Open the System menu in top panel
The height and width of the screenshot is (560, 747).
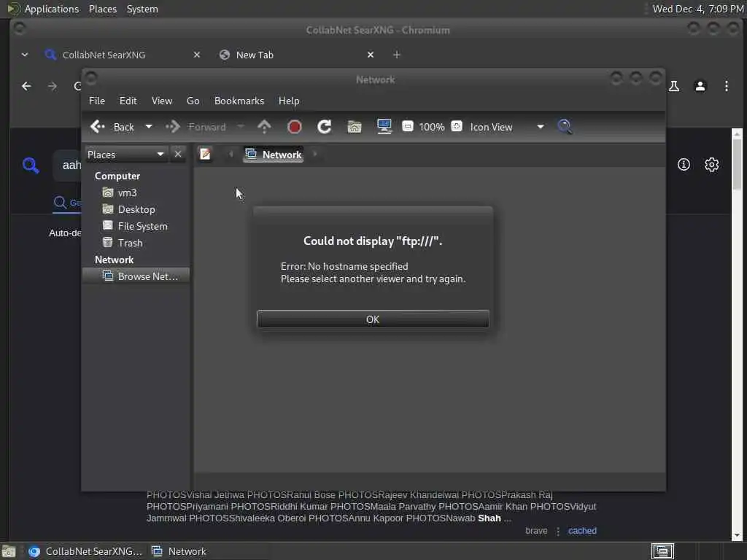coord(142,9)
